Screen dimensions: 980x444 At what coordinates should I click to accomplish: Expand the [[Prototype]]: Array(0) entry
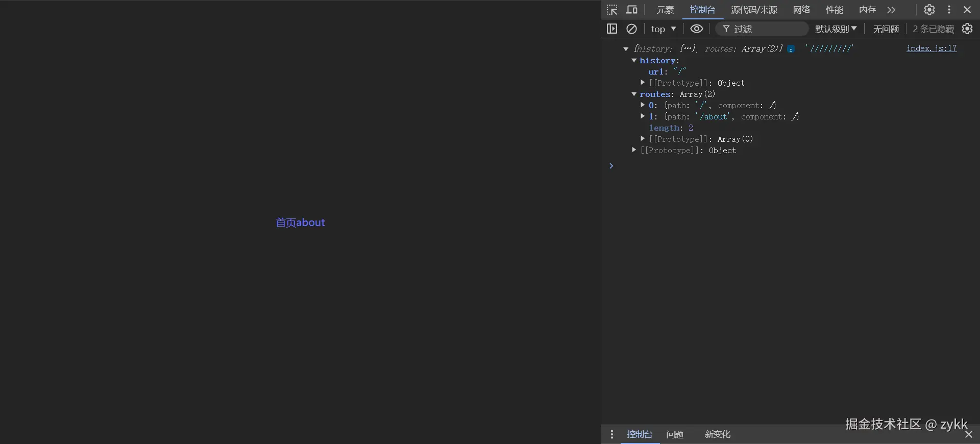pos(643,138)
